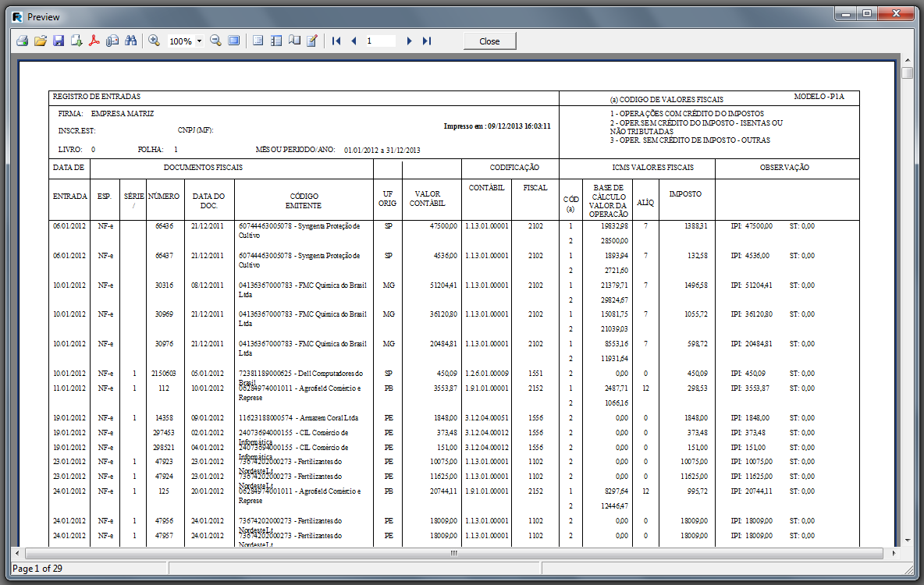This screenshot has height=585, width=924.
Task: Maximize the Preview window
Action: tap(868, 13)
